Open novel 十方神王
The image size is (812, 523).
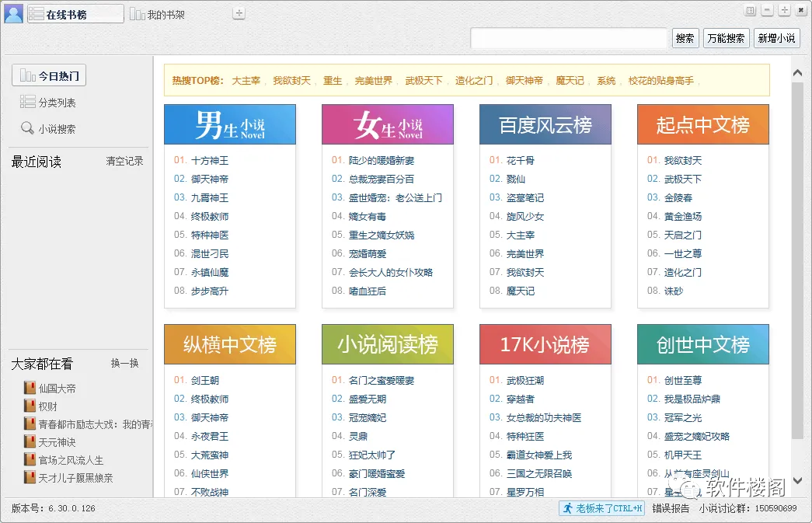coord(210,161)
